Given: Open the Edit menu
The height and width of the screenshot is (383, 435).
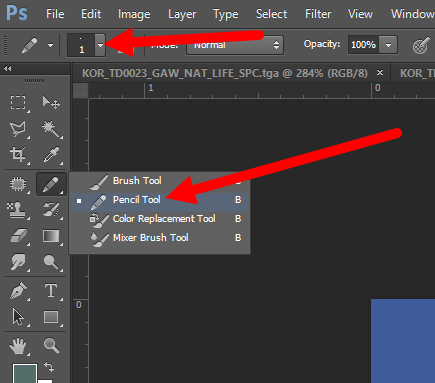Looking at the screenshot, I should pyautogui.click(x=91, y=14).
